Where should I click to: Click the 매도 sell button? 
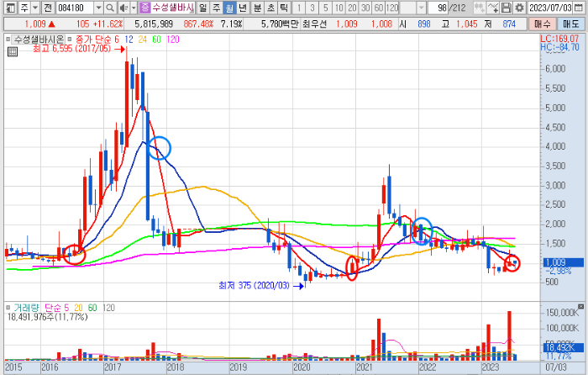point(570,24)
